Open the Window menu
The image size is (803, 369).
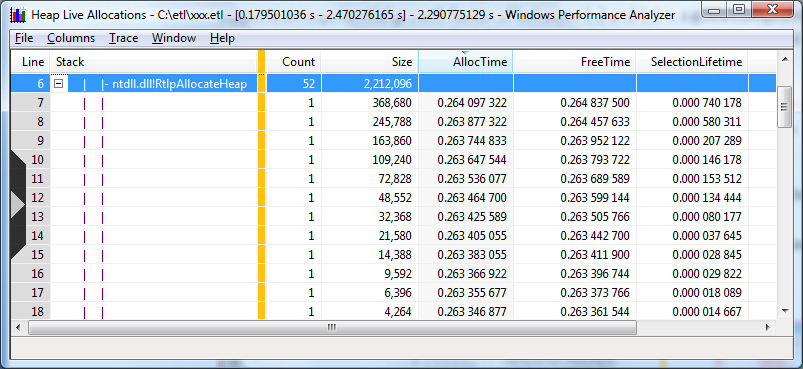[x=174, y=38]
